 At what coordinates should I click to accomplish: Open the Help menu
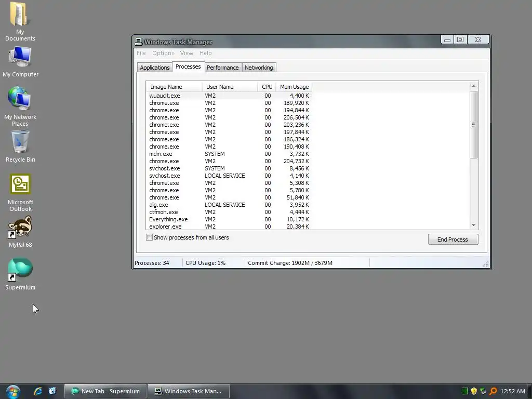click(x=205, y=54)
